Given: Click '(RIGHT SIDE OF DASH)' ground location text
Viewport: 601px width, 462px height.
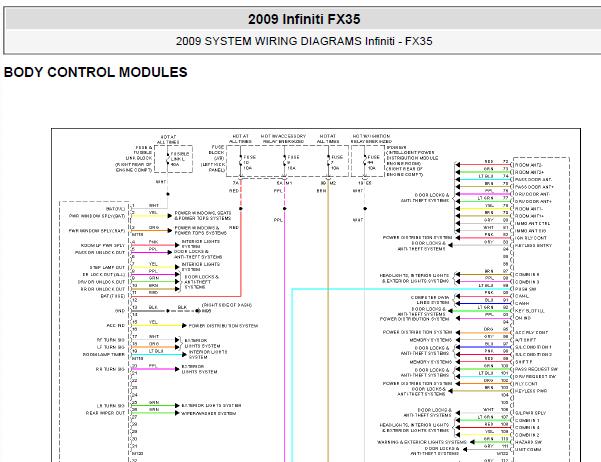Looking at the screenshot, I should pos(227,305).
